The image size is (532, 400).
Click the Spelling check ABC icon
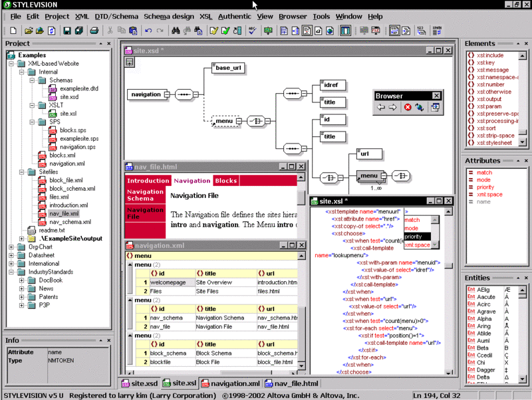tap(252, 31)
